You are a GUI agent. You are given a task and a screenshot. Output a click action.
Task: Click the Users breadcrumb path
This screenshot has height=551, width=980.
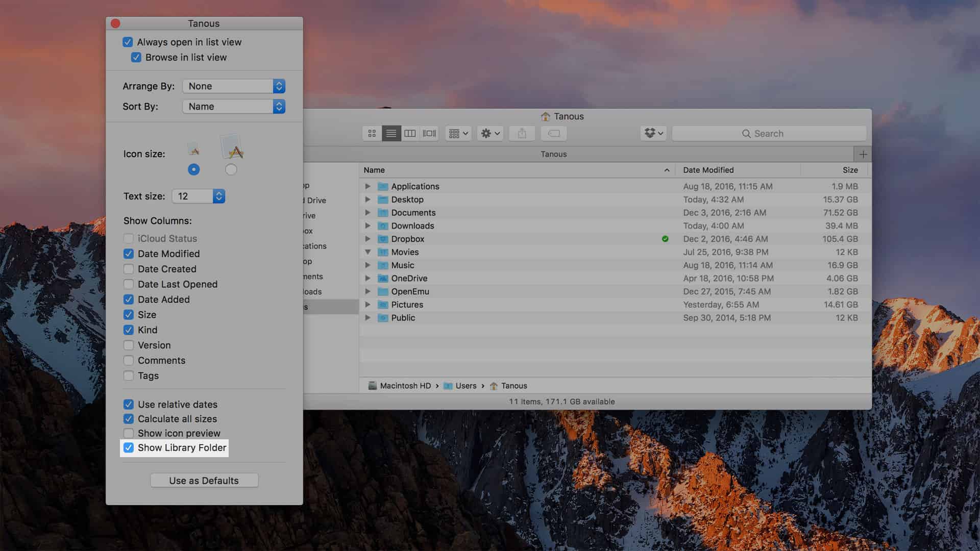(467, 386)
